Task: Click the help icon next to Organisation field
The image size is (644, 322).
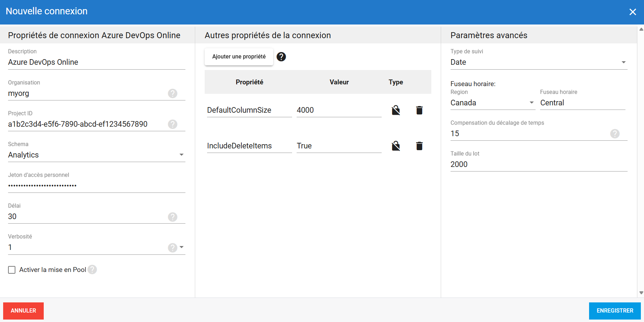Action: tap(172, 93)
